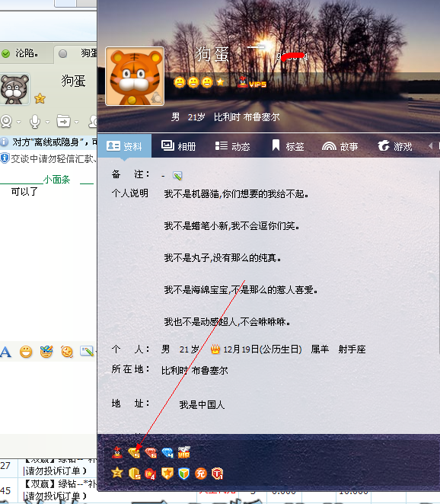This screenshot has height=504, width=440.
Task: Edit remark with the pencil icon
Action: tap(177, 176)
